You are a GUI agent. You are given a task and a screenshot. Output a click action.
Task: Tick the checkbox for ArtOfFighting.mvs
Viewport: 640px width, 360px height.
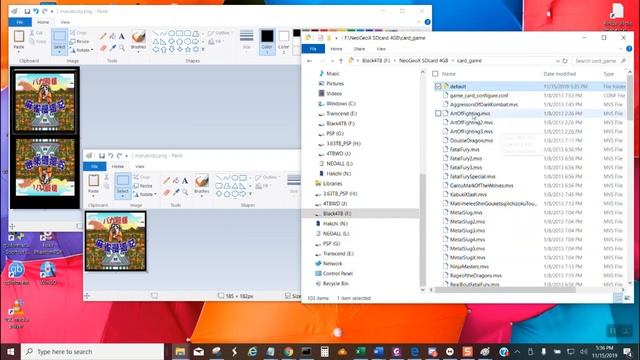[438, 113]
